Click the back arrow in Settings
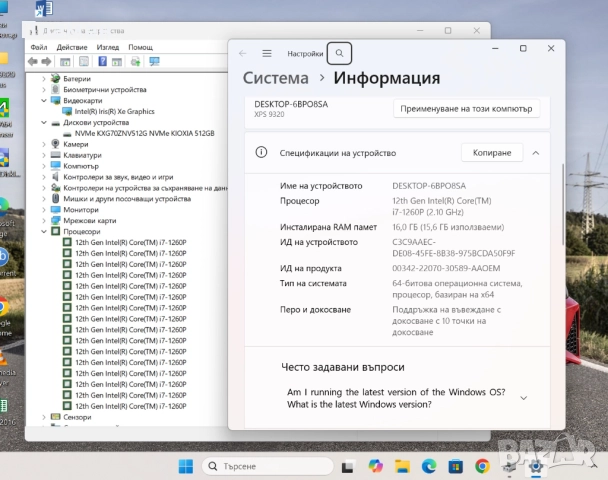This screenshot has height=480, width=608. pyautogui.click(x=243, y=53)
